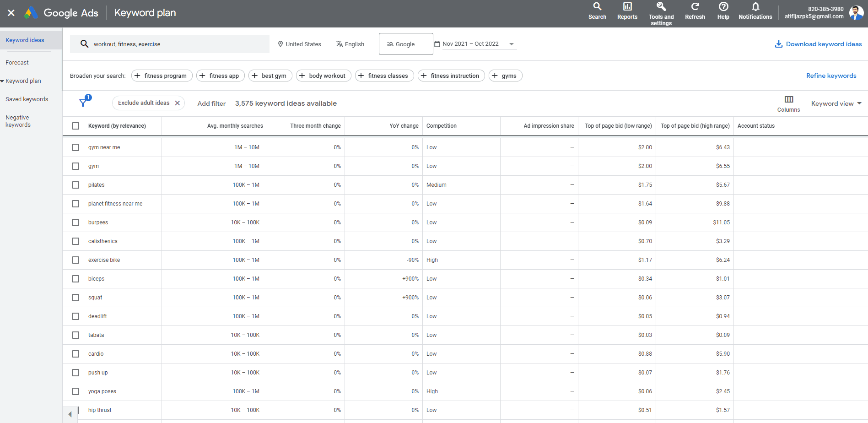Open Saved keywords
The height and width of the screenshot is (423, 868).
(27, 99)
